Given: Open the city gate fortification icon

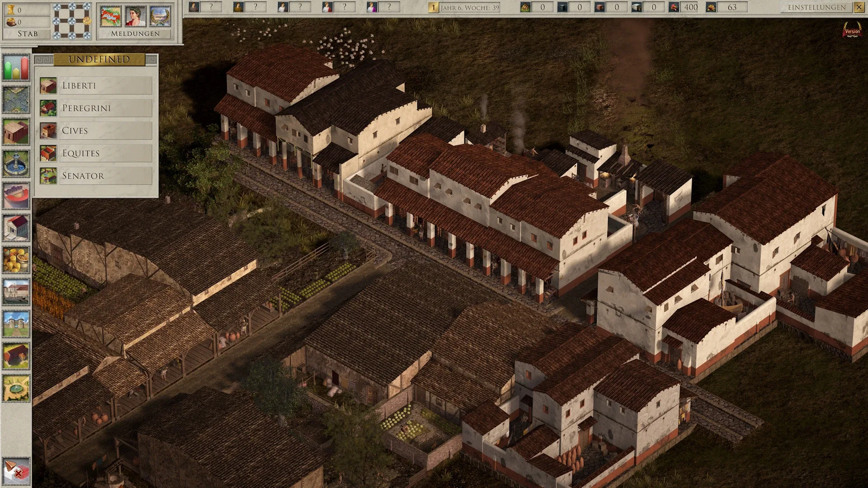Looking at the screenshot, I should [16, 324].
